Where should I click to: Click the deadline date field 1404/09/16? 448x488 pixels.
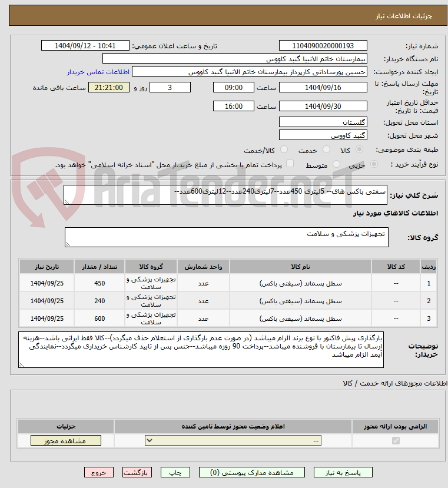point(323,88)
